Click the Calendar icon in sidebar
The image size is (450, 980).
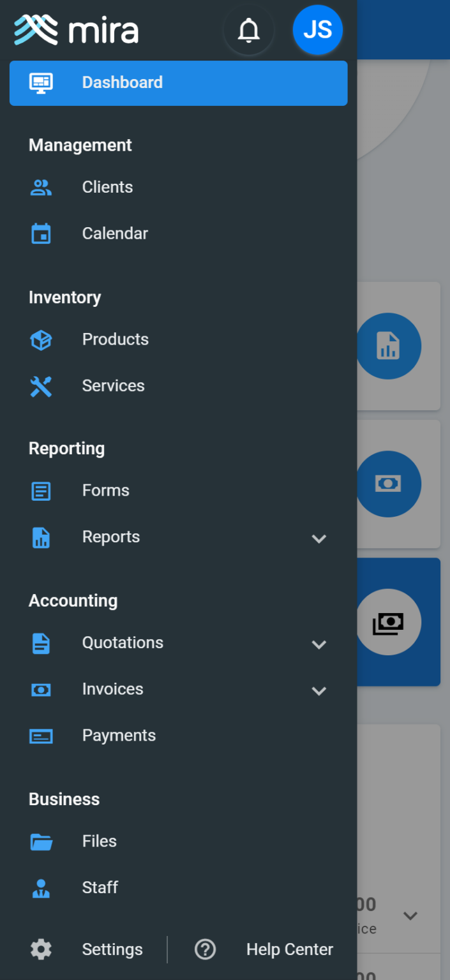41,234
